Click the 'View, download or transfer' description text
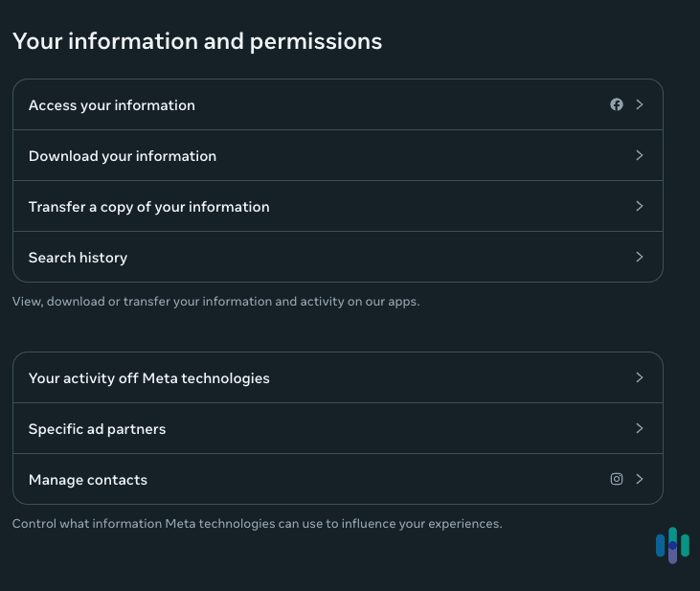This screenshot has width=700, height=591. (216, 302)
